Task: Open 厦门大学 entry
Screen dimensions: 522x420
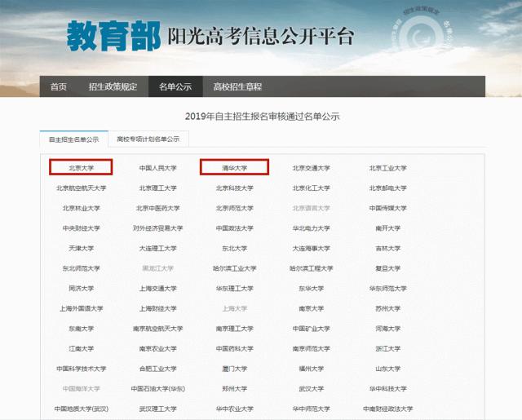Action: click(x=235, y=369)
